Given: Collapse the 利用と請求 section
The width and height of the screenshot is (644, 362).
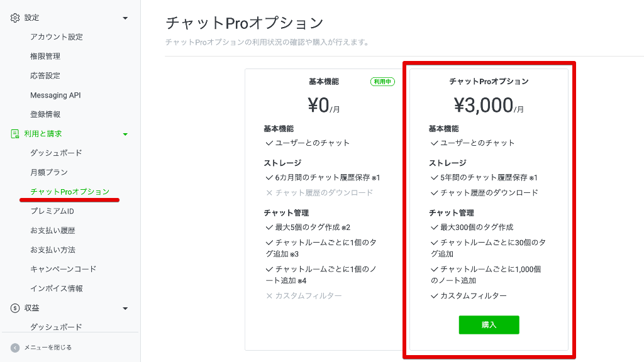Looking at the screenshot, I should pyautogui.click(x=126, y=133).
